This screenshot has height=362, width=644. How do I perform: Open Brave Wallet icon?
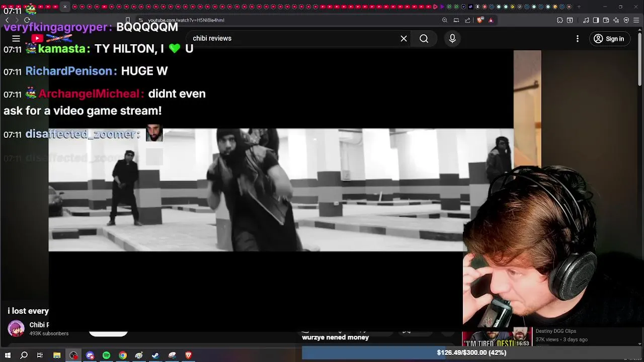click(x=606, y=20)
